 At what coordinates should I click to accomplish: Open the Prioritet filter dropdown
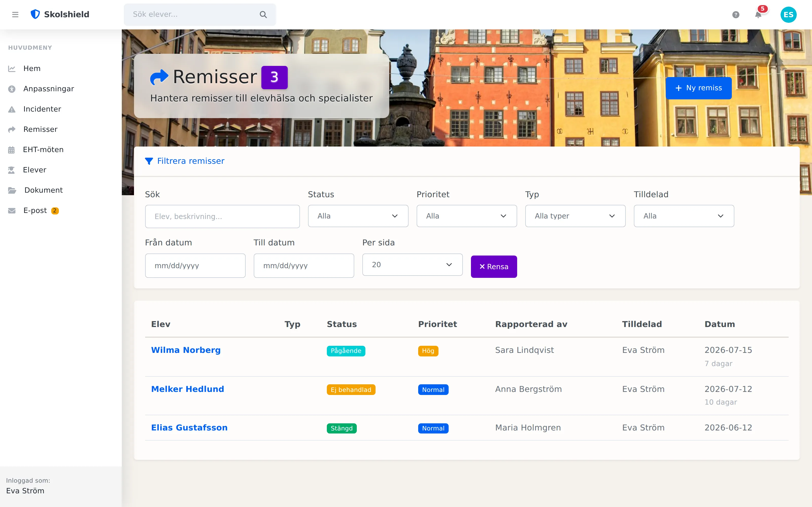467,216
